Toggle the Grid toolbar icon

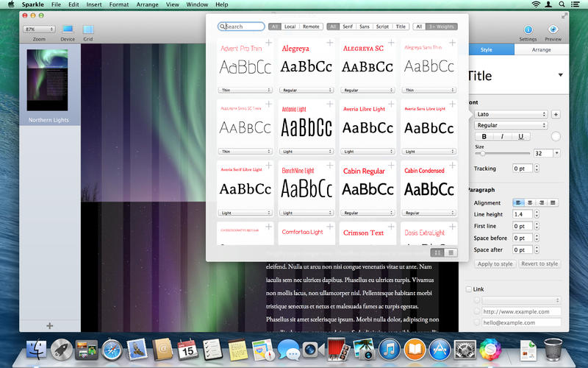[x=88, y=29]
